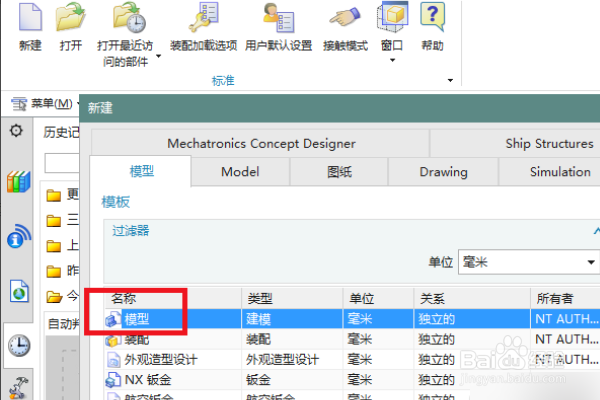Screen dimensions: 600x400
Task: Switch to Mechatronics Concept Designer tab
Action: [x=261, y=143]
